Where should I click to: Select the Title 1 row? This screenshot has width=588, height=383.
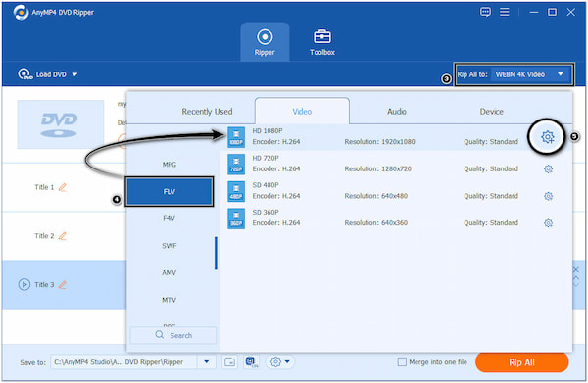click(x=64, y=187)
